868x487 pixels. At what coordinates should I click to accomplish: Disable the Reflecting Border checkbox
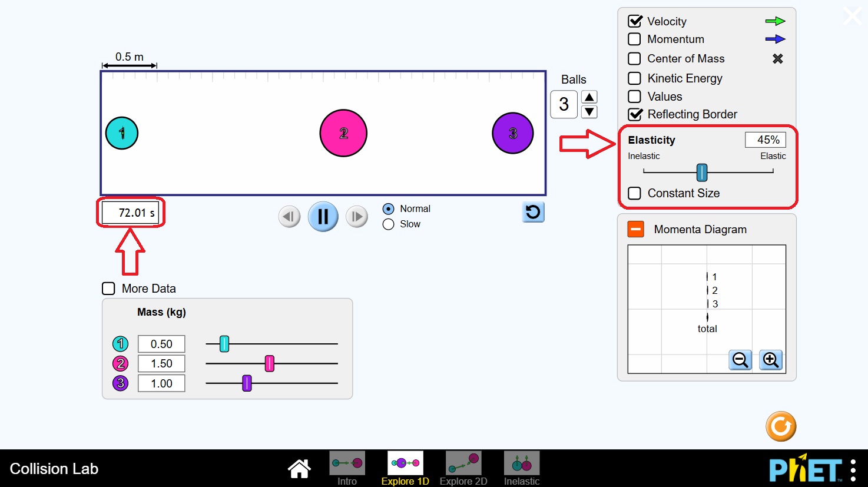[635, 114]
